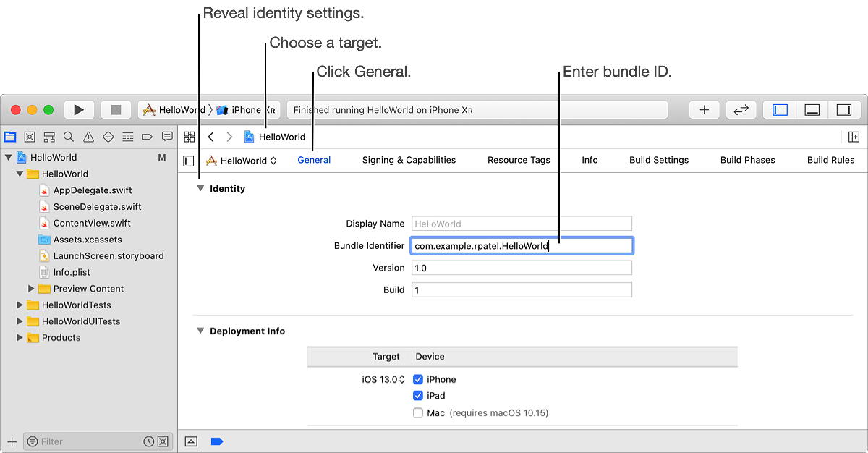This screenshot has height=453, width=868.
Task: Stop the running app with Stop button
Action: tap(116, 110)
